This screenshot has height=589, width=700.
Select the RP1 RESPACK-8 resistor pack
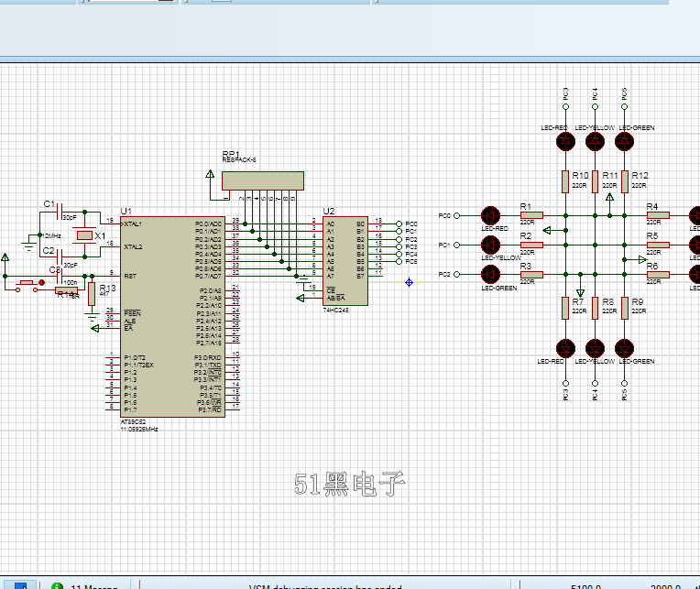coord(262,180)
